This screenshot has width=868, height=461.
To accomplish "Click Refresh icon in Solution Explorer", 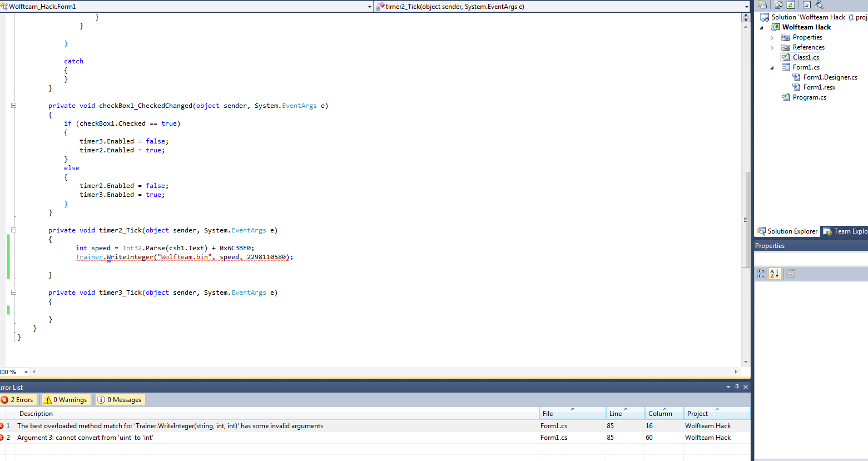I will 790,4.
